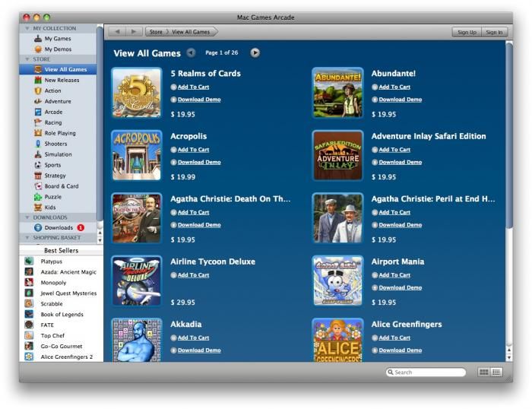This screenshot has height=409, width=532.
Task: Add Airline Tycoon Deluxe to cart
Action: pyautogui.click(x=193, y=275)
